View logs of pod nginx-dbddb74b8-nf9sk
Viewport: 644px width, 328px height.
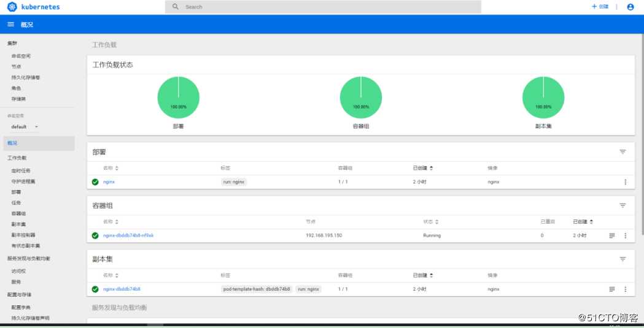point(612,235)
